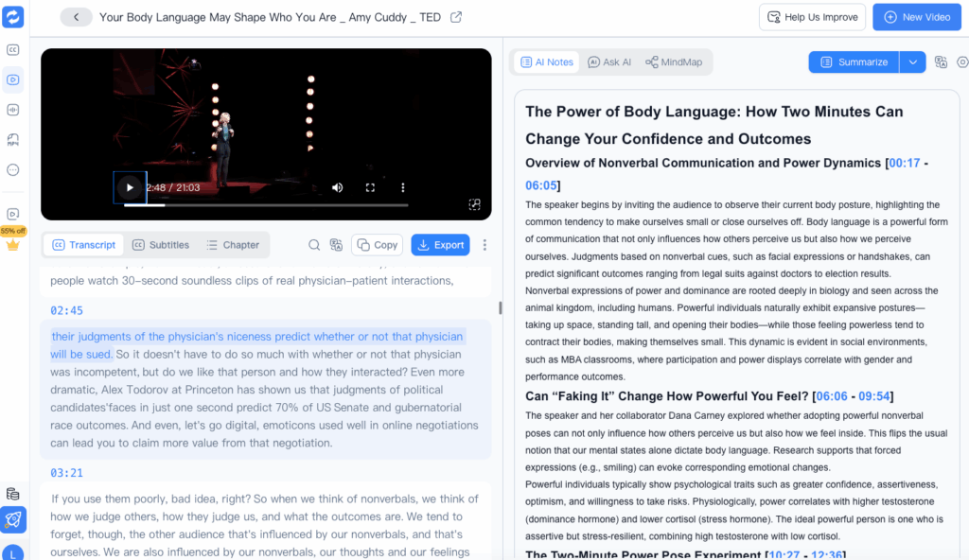This screenshot has height=560, width=969.
Task: Jump to transcript timestamp 02:45
Action: (x=67, y=310)
